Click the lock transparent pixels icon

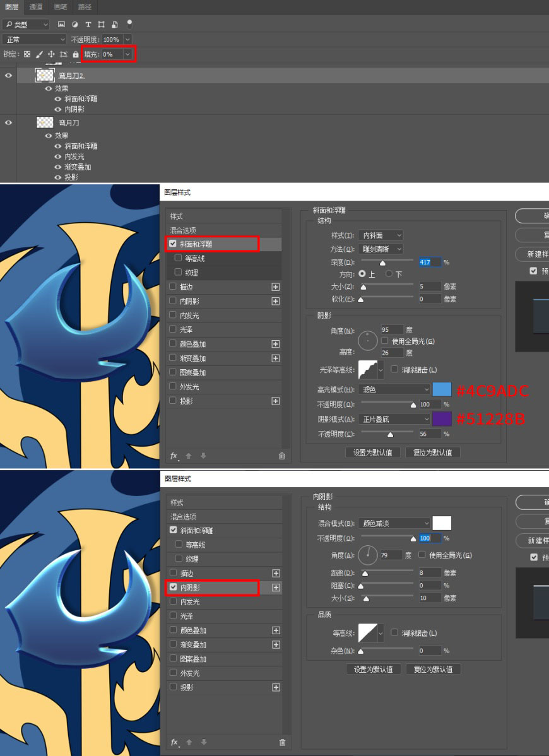tap(27, 54)
